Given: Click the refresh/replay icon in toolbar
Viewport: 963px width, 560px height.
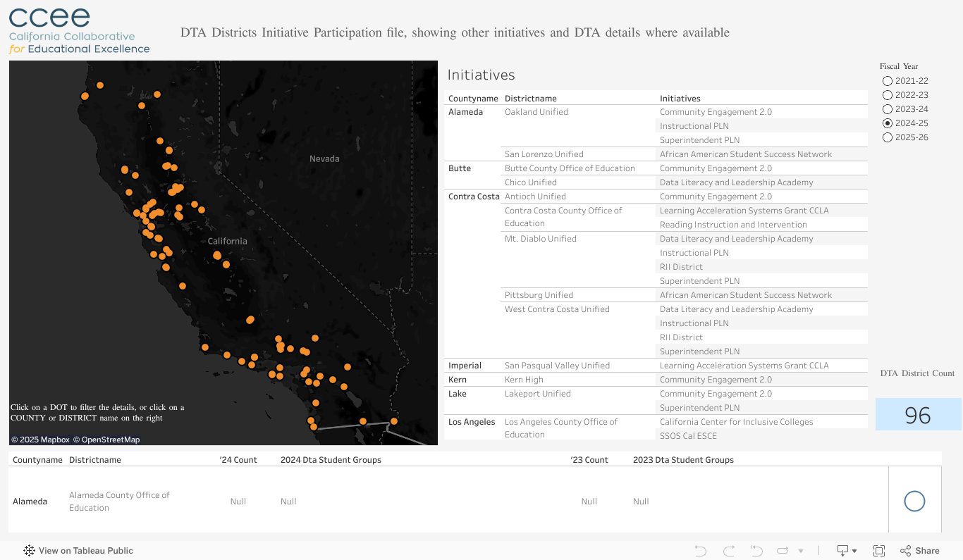Looking at the screenshot, I should coord(783,551).
